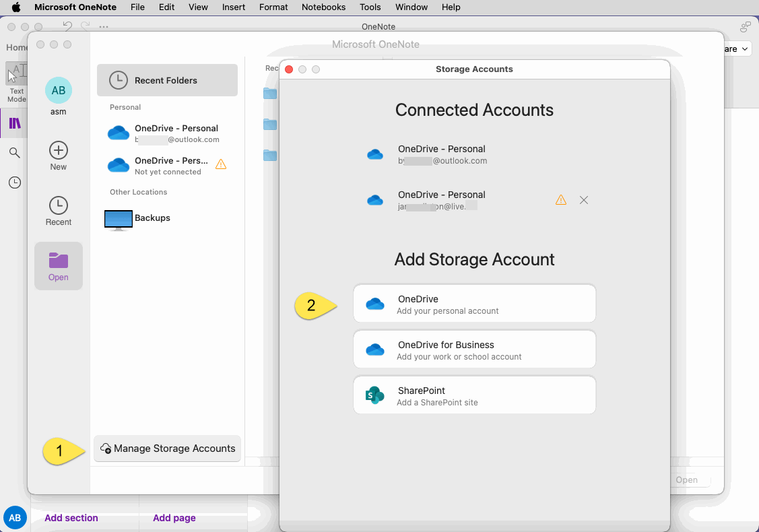
Task: Click the notifications icon top right
Action: point(746,27)
